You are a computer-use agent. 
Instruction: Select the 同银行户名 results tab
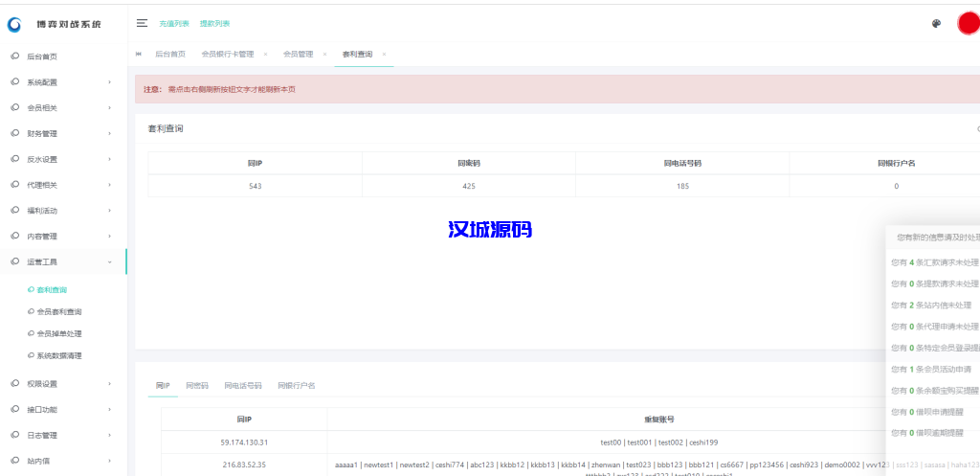click(297, 385)
